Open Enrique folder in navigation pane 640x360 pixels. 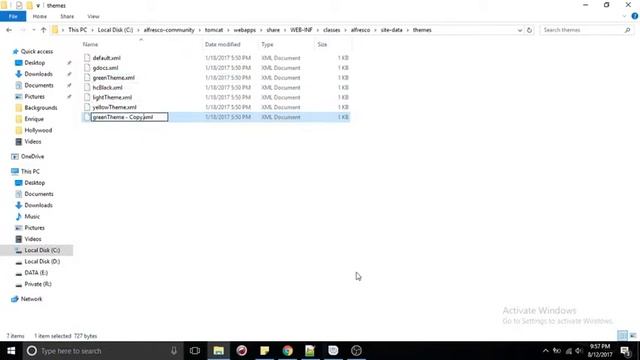coord(34,119)
